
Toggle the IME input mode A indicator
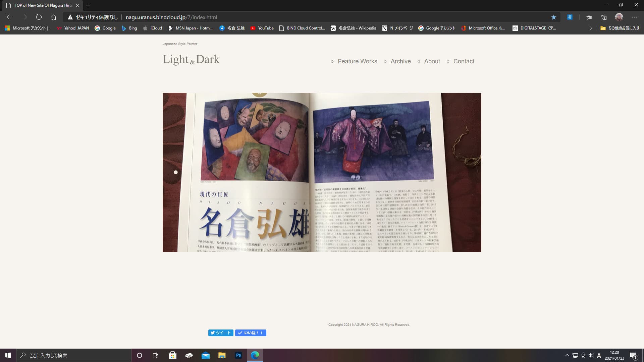599,355
